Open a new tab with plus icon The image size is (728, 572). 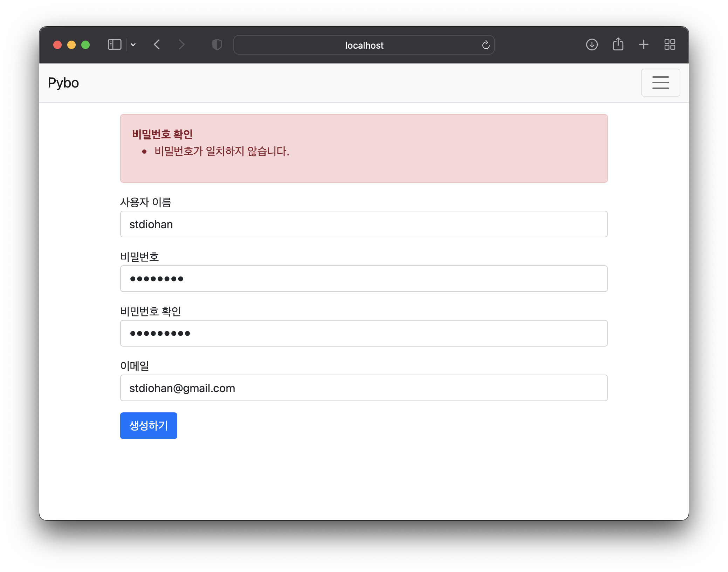(644, 45)
